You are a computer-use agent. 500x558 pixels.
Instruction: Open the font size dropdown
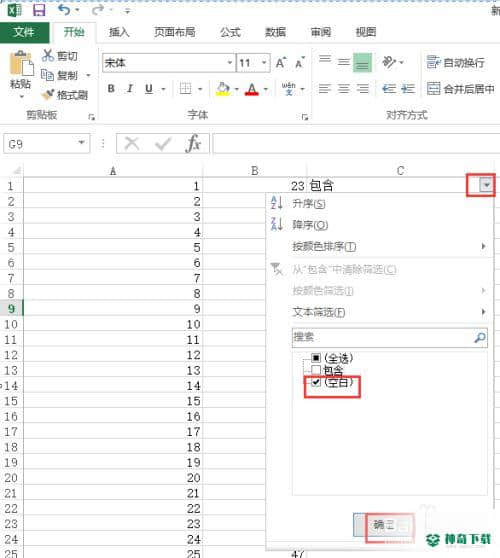264,63
